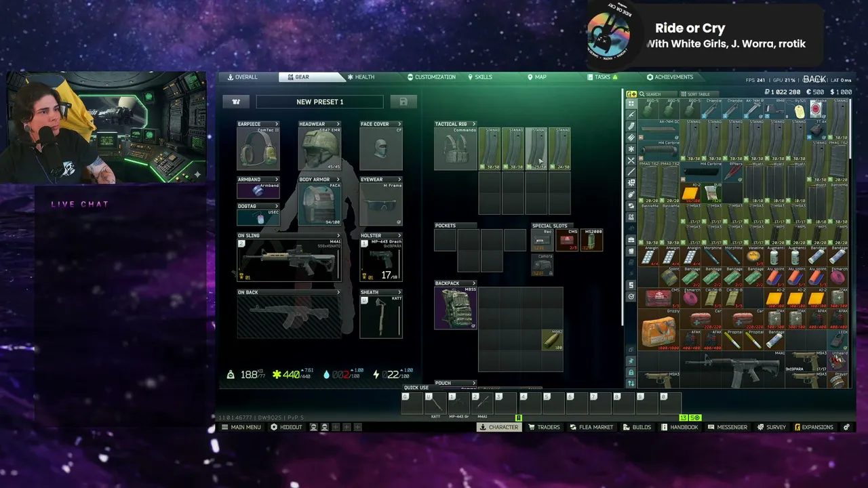
Task: Select the STANAG magazine showing 24/30
Action: point(559,148)
